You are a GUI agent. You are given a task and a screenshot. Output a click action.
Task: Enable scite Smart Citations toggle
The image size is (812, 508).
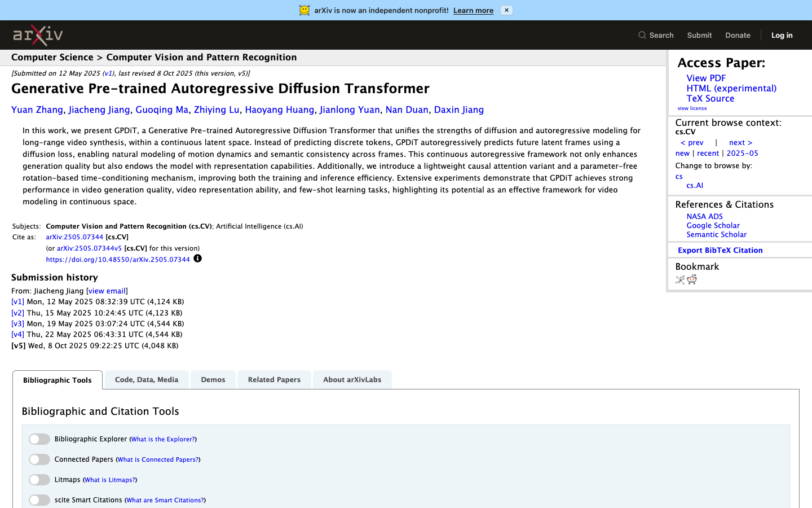[x=39, y=500]
